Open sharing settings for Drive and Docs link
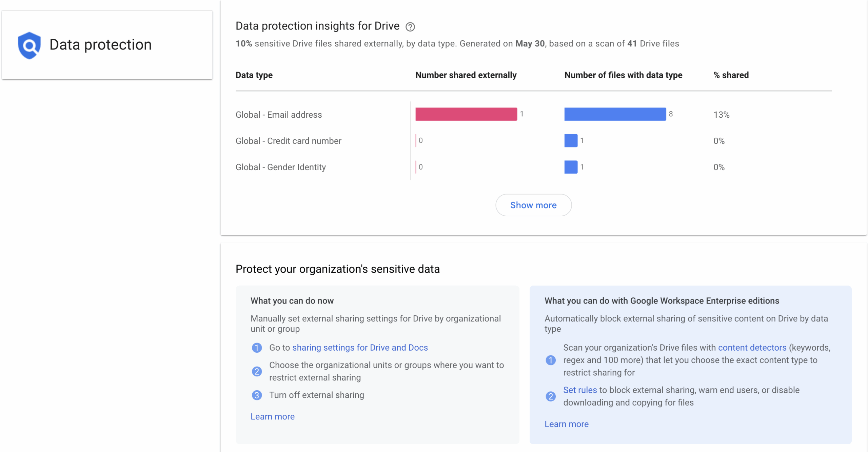Image resolution: width=868 pixels, height=452 pixels. 360,348
